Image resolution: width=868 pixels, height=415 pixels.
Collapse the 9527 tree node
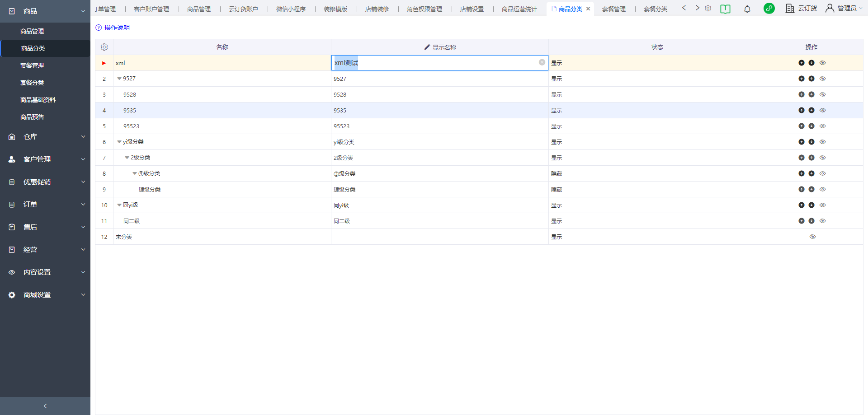119,79
